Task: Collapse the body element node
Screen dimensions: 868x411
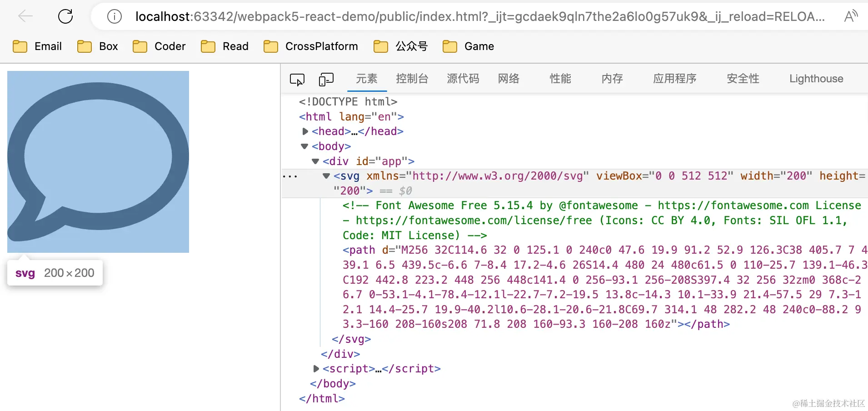Action: (304, 146)
